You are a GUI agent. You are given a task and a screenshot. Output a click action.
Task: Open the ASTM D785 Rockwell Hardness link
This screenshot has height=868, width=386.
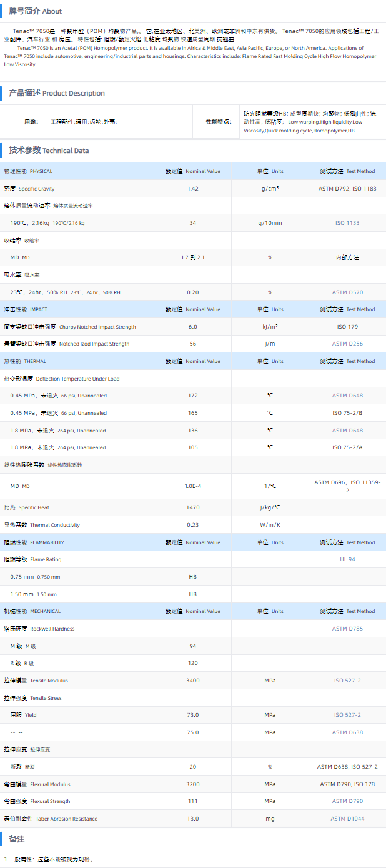[x=347, y=629]
